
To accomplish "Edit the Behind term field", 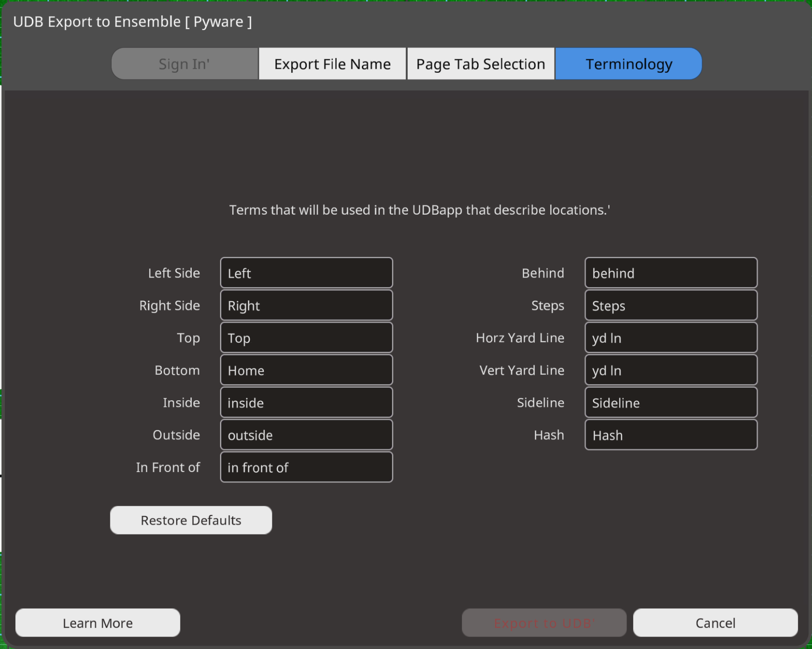I will tap(671, 273).
